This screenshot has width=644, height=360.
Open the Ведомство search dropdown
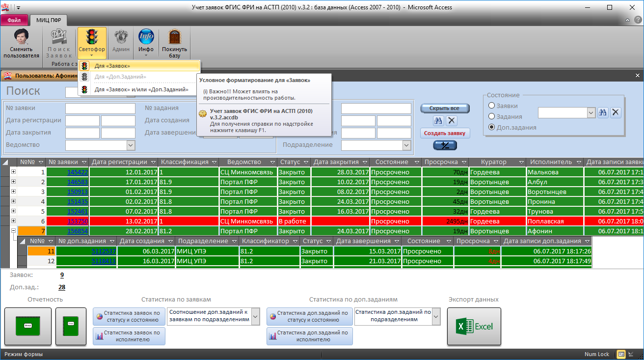coord(131,145)
